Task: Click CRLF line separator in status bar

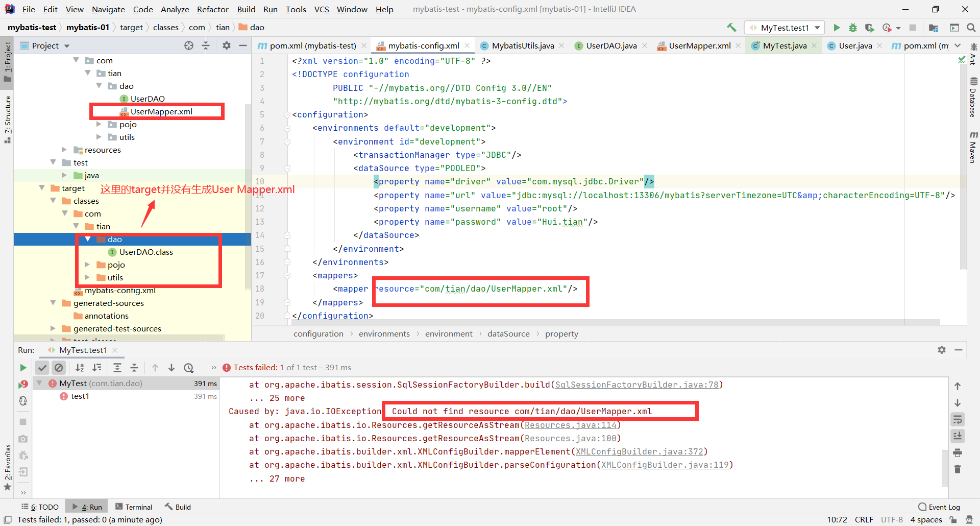Action: (864, 519)
